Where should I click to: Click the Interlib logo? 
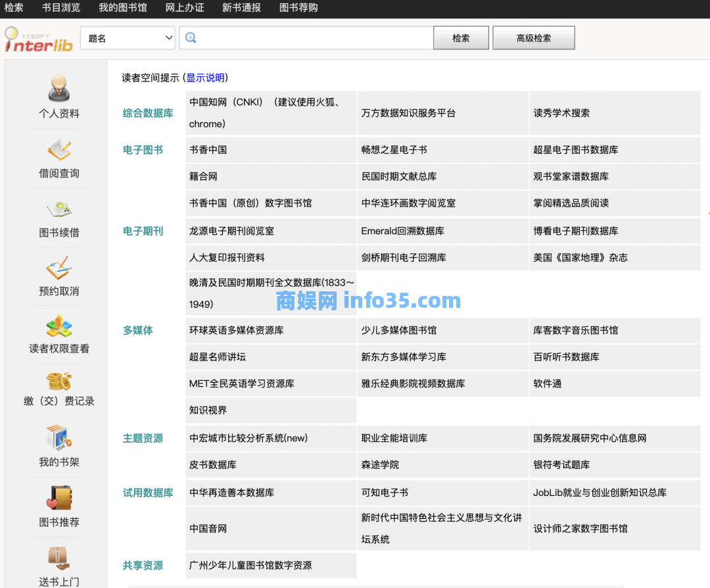pyautogui.click(x=39, y=39)
